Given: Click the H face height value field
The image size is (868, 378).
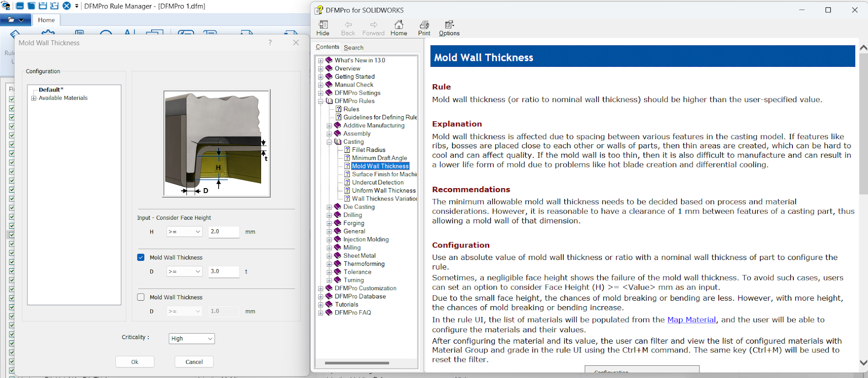Looking at the screenshot, I should click(x=224, y=232).
